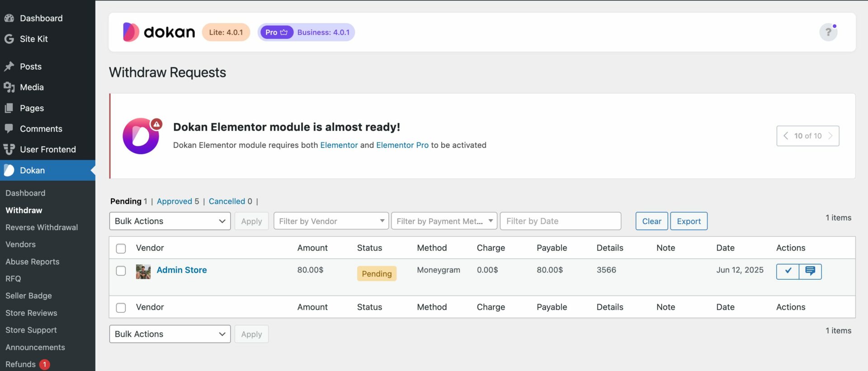This screenshot has height=371, width=868.
Task: Go to next notice arrow
Action: click(830, 136)
